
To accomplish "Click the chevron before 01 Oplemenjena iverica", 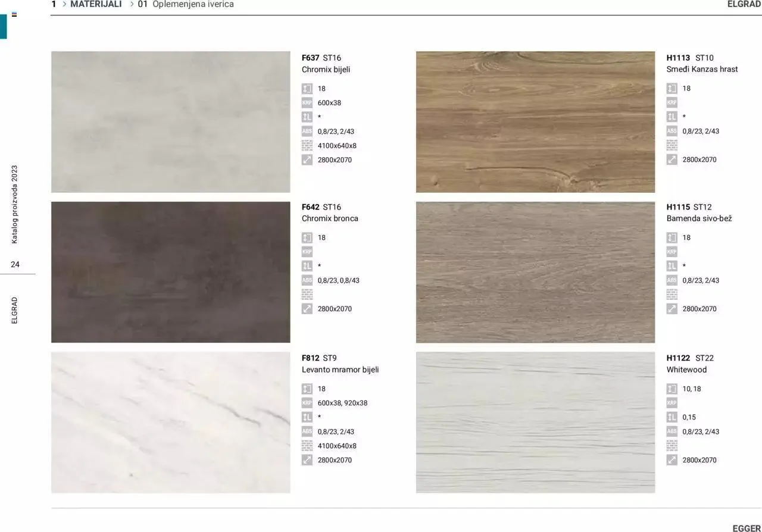I will 132,4.
